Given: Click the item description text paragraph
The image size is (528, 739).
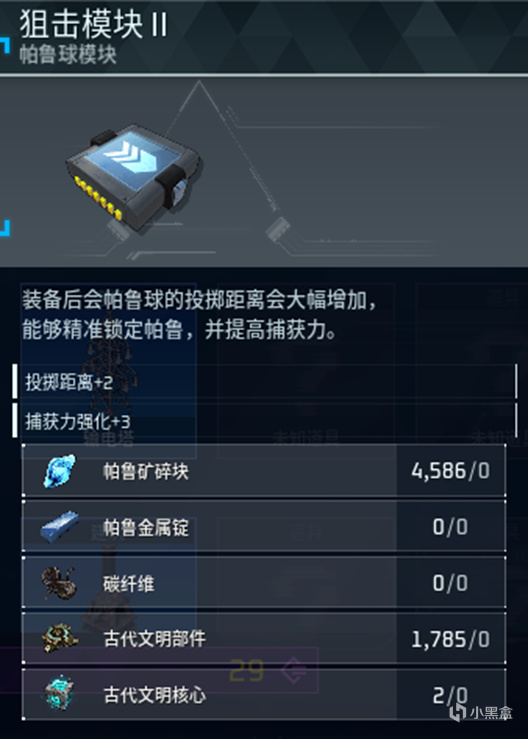Looking at the screenshot, I should pos(200,315).
